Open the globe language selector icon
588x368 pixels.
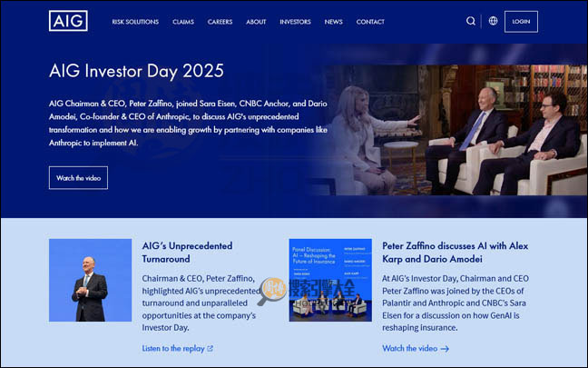point(493,21)
